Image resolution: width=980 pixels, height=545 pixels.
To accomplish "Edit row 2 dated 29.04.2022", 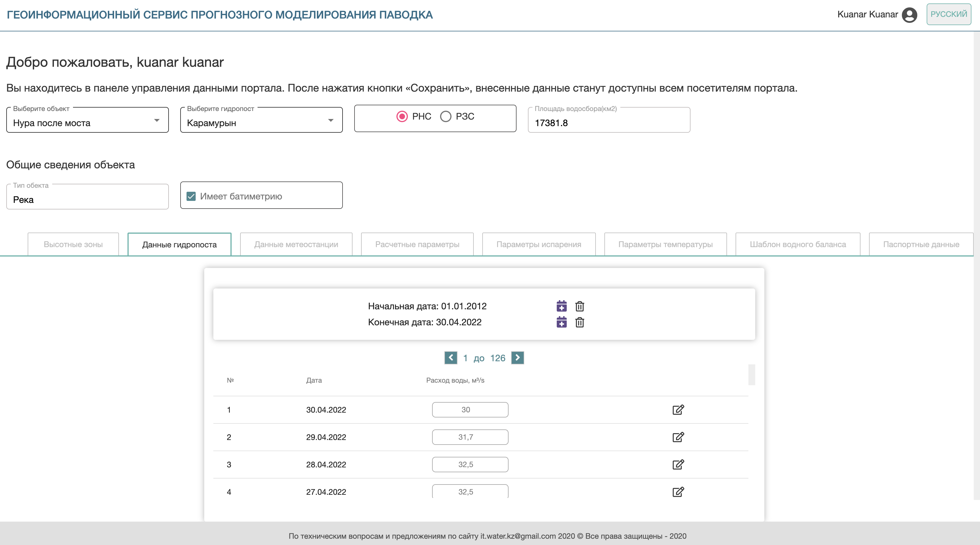I will click(x=678, y=437).
